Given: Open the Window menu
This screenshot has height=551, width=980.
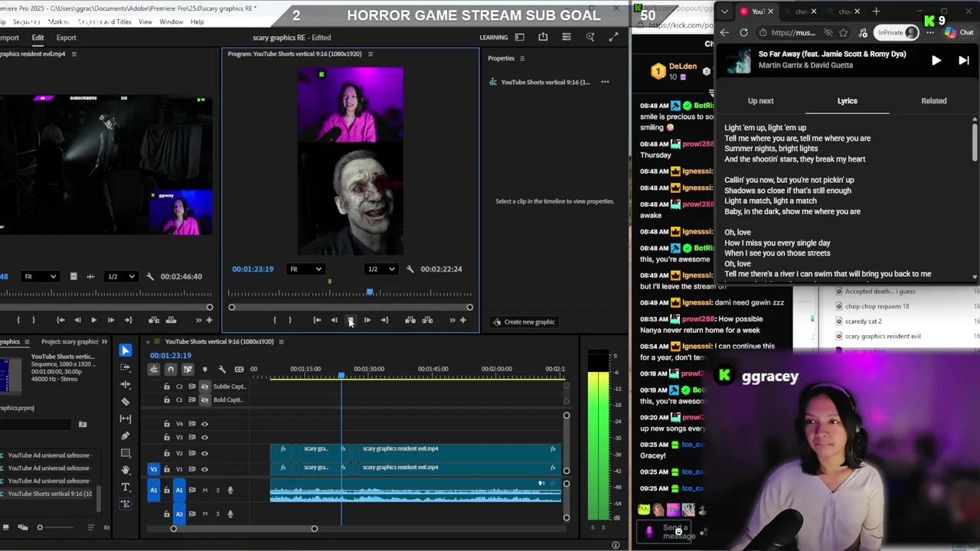Looking at the screenshot, I should [171, 21].
